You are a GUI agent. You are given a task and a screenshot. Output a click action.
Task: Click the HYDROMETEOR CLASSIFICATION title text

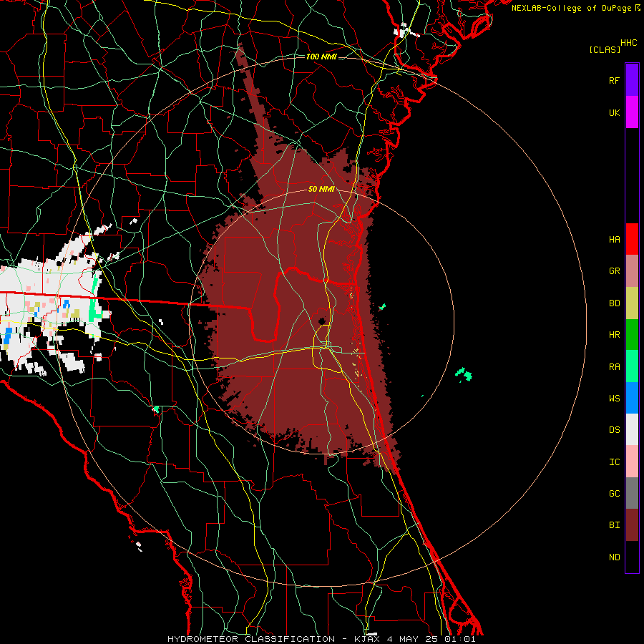(x=251, y=639)
